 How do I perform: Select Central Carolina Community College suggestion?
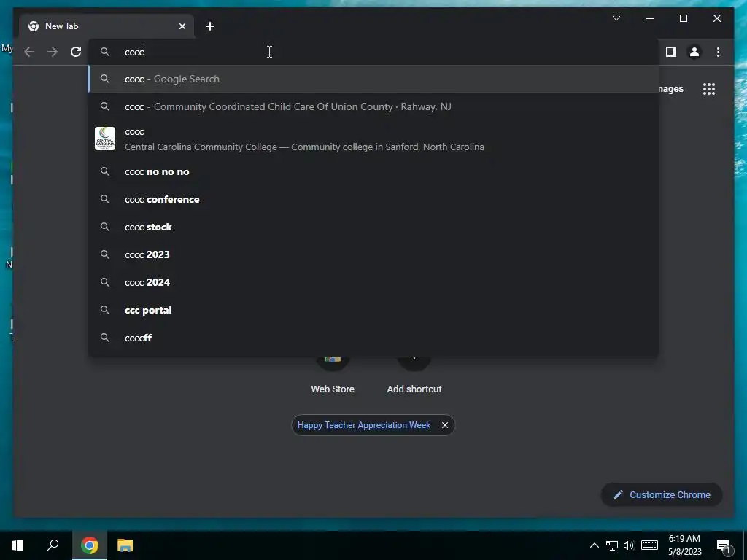[373, 139]
